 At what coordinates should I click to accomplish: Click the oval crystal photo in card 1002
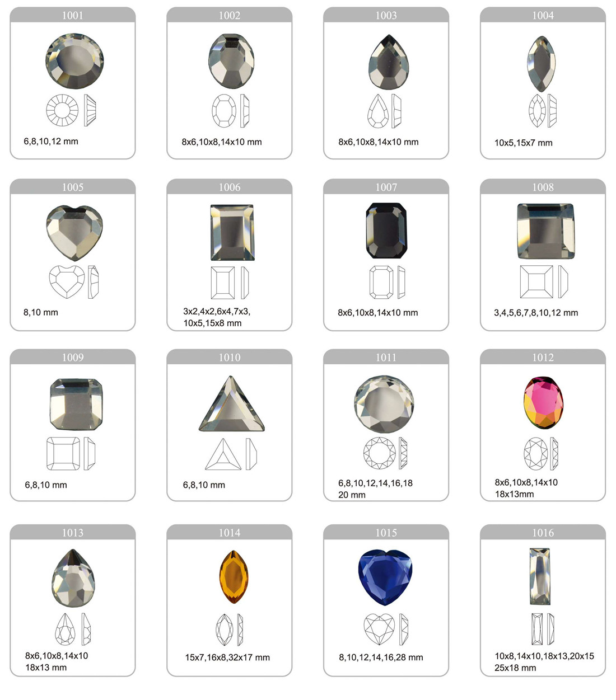point(231,60)
